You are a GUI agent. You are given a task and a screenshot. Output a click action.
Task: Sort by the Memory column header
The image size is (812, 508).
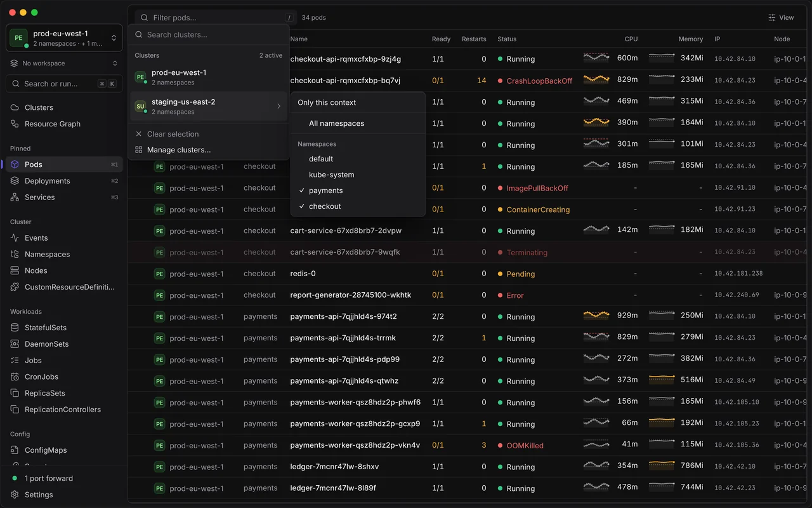(x=691, y=39)
